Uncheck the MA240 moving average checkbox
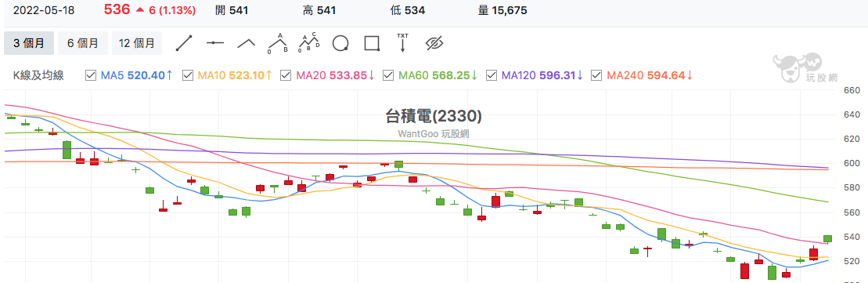Viewport: 868px width, 283px height. point(596,75)
